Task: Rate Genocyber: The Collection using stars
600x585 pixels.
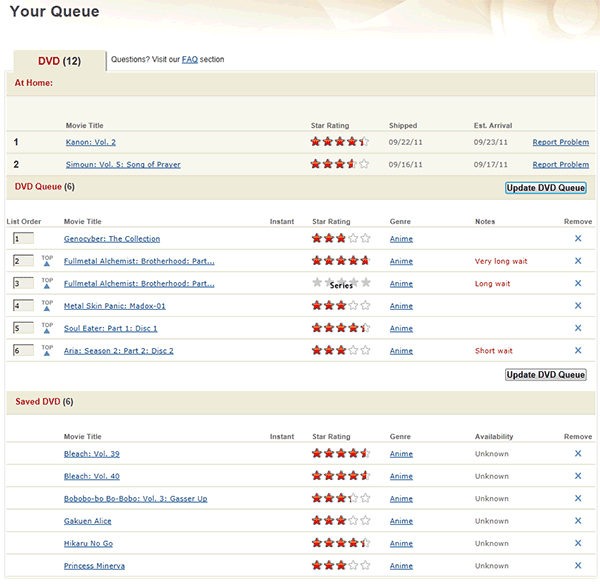Action: pos(341,238)
